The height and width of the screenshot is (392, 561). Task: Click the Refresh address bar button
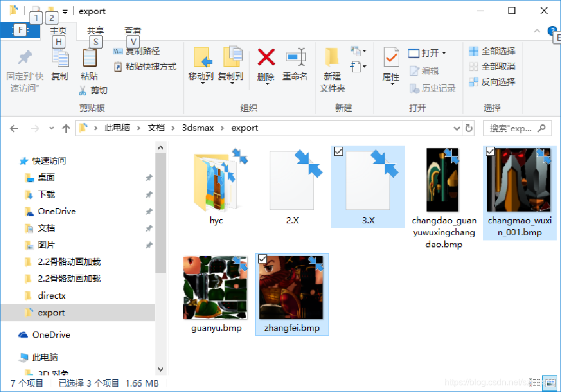pos(469,128)
